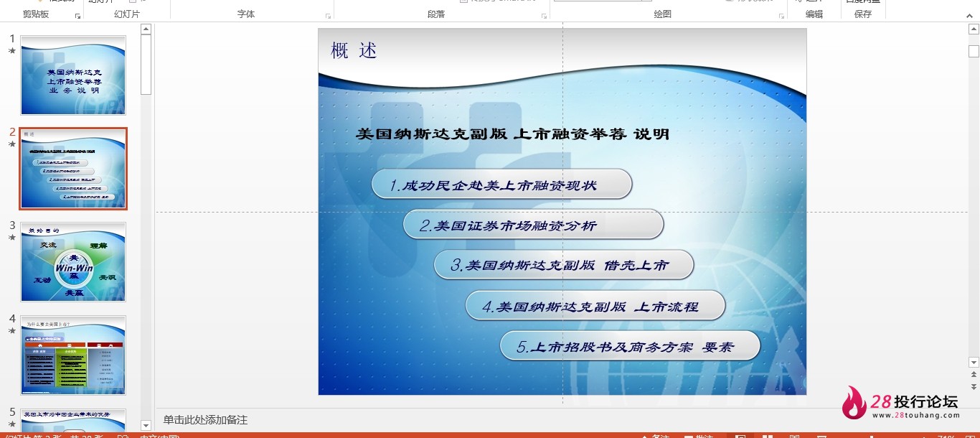Click the animation star beside slide 3
Image resolution: width=980 pixels, height=438 pixels.
coord(12,238)
